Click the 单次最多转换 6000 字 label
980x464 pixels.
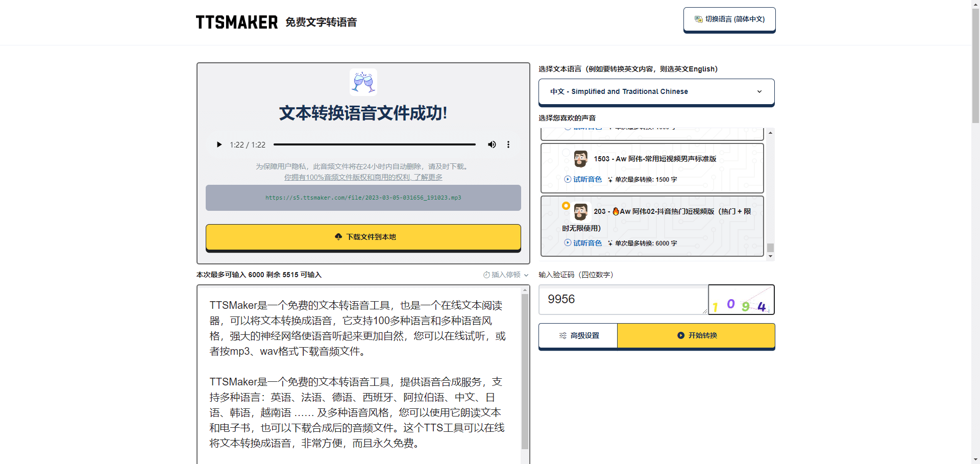click(x=646, y=243)
